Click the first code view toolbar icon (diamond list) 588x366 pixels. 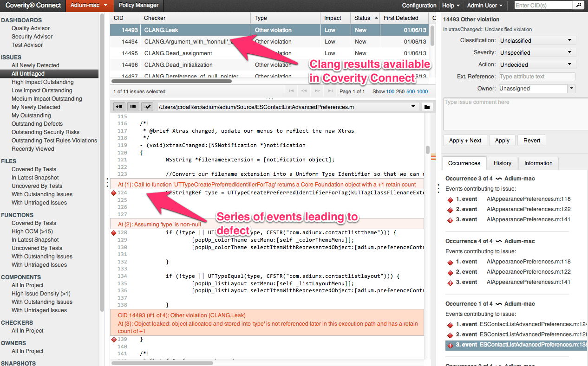pyautogui.click(x=119, y=107)
